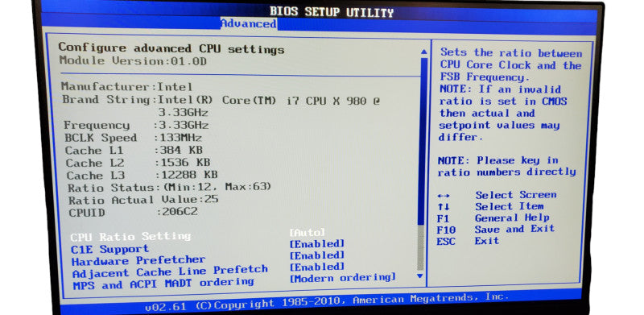The width and height of the screenshot is (644, 315).
Task: Change Hardware Prefetcher [Enabled] value
Action: tap(316, 255)
